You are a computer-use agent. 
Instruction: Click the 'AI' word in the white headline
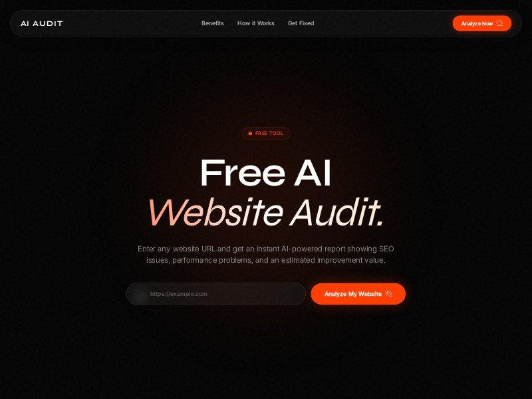pyautogui.click(x=313, y=173)
